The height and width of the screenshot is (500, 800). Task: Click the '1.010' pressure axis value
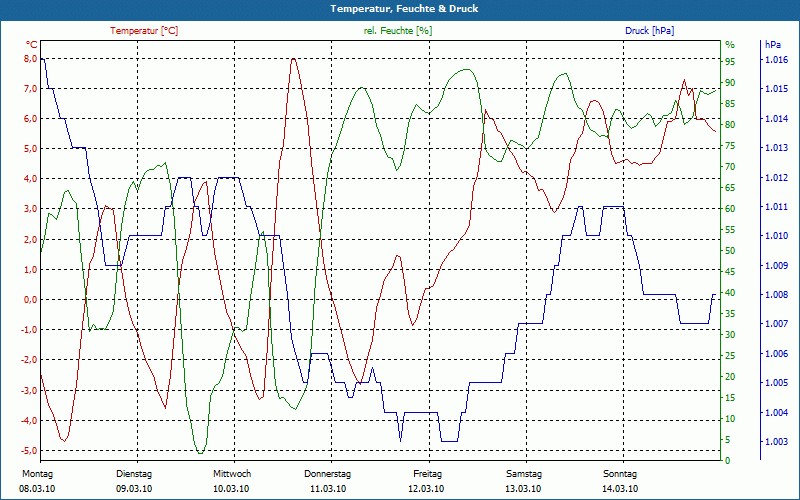pos(776,236)
